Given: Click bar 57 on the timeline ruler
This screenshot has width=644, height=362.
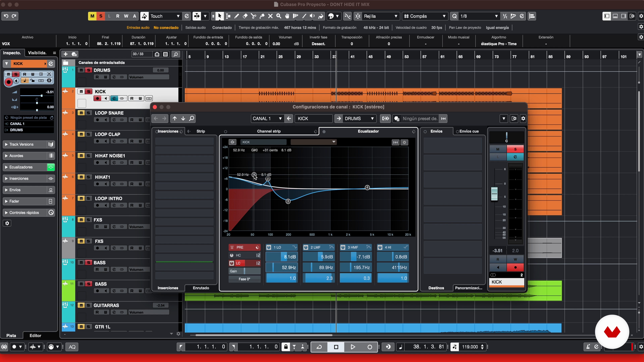Looking at the screenshot, I should click(x=424, y=57).
